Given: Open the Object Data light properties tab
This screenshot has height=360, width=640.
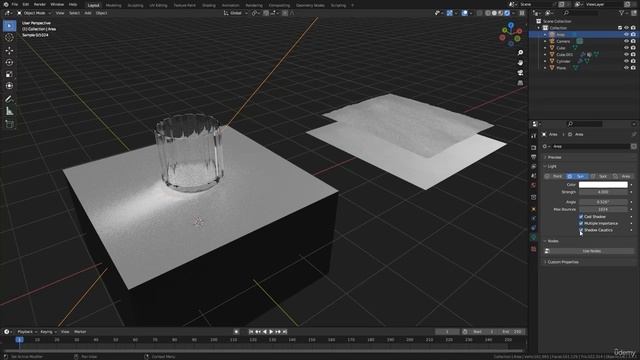Looking at the screenshot, I should pyautogui.click(x=533, y=237).
